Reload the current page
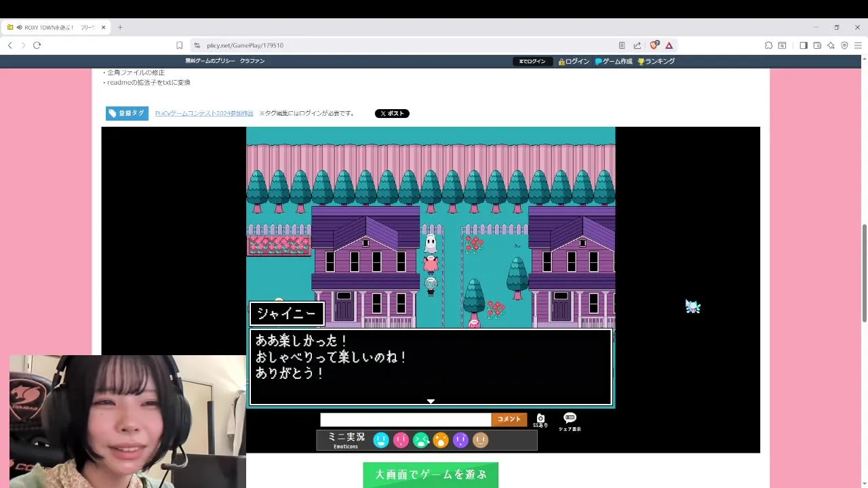Screen dimensions: 868x488 [x=37, y=45]
